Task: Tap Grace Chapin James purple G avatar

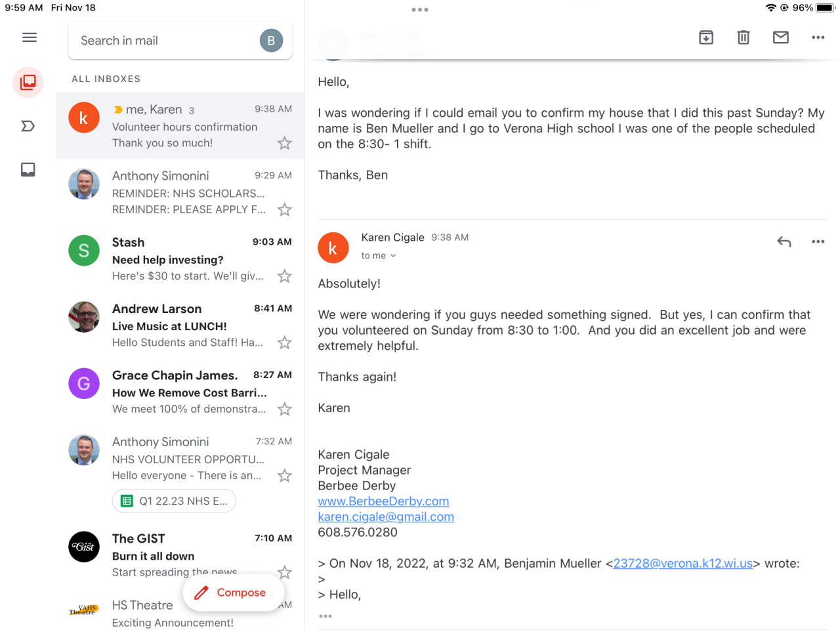Action: pos(84,383)
